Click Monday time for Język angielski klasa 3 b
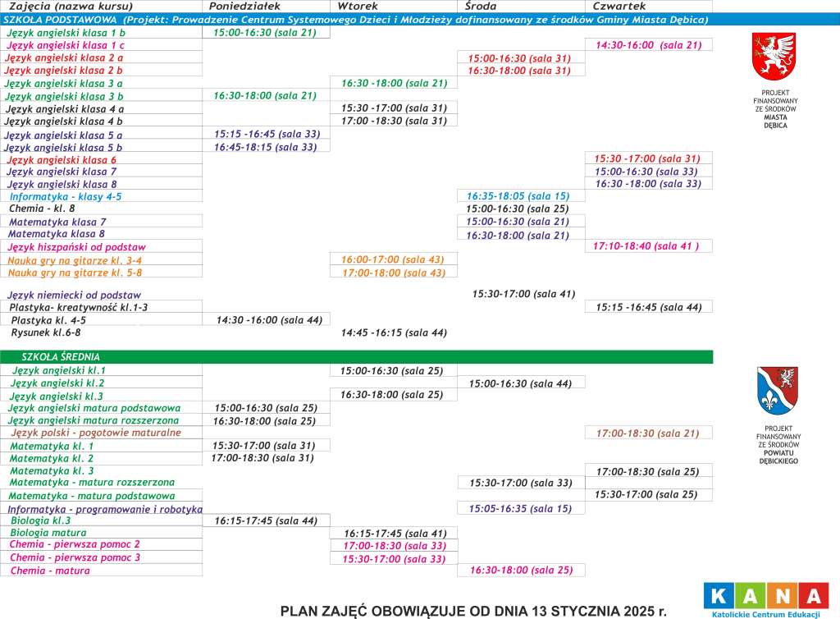The image size is (840, 619). pyautogui.click(x=265, y=95)
